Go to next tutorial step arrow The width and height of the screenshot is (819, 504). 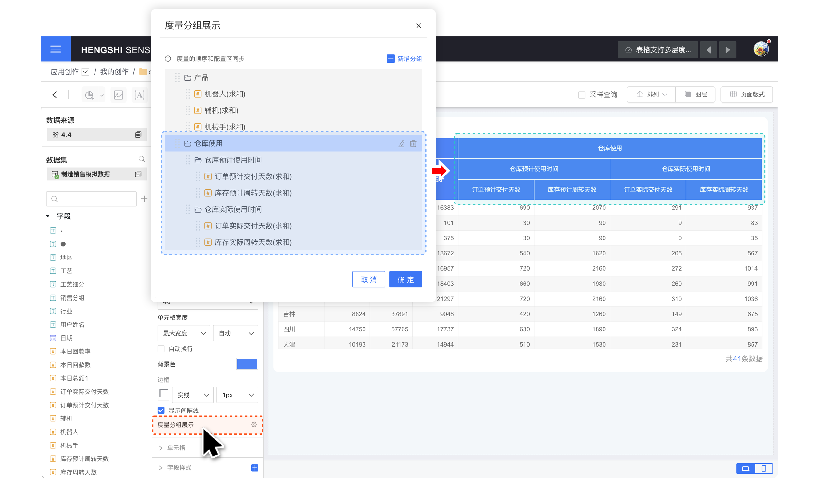[727, 50]
